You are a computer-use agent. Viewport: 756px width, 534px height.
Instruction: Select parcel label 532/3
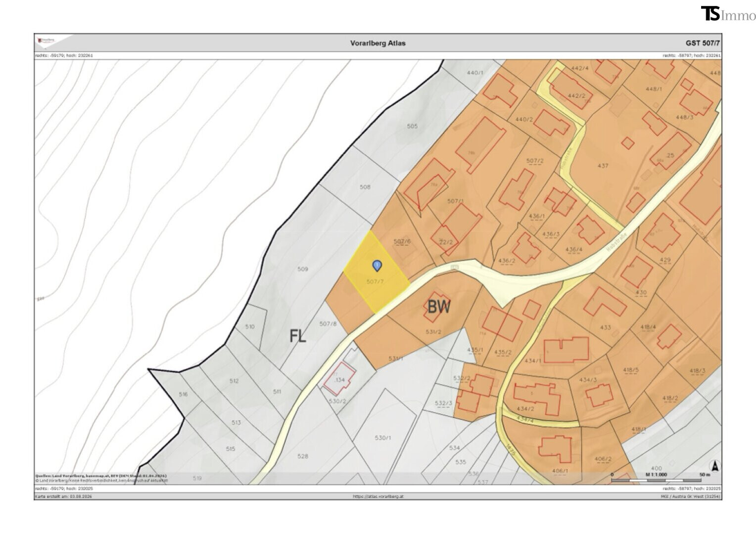(444, 403)
